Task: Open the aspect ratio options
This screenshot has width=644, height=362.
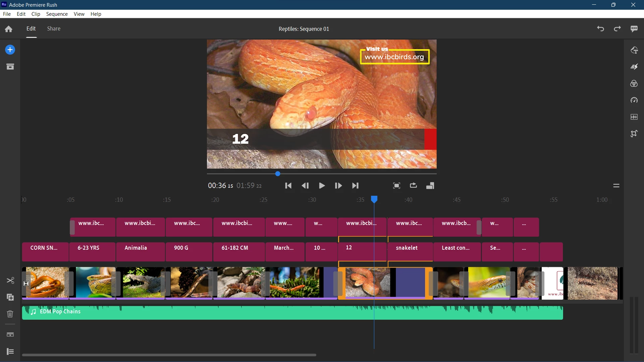Action: tap(430, 186)
